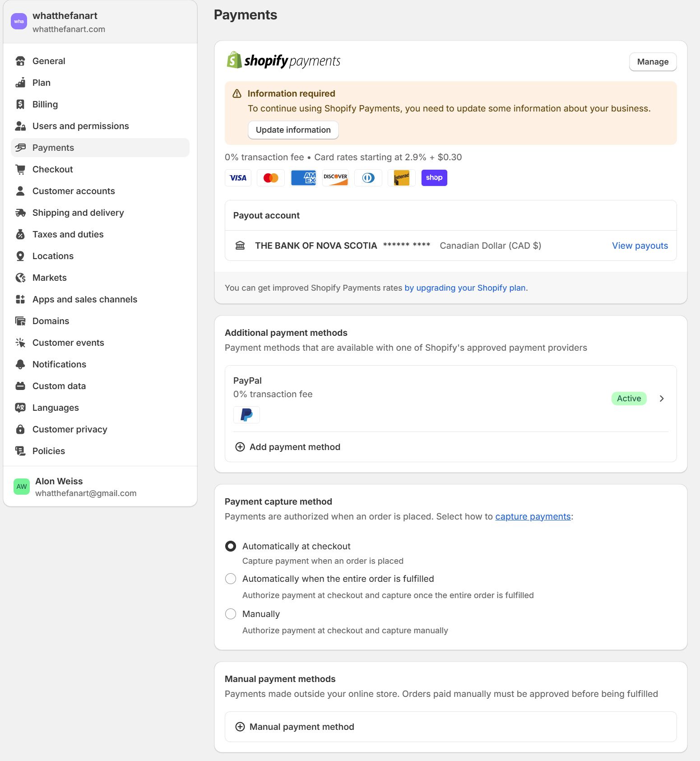Click the American Express card icon
Screen dimensions: 700x761
303,178
